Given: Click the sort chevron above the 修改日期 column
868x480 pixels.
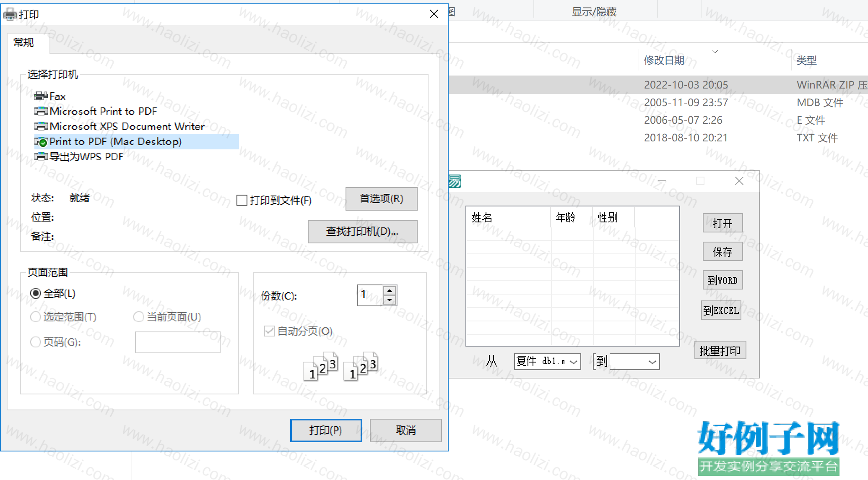Looking at the screenshot, I should coord(715,51).
